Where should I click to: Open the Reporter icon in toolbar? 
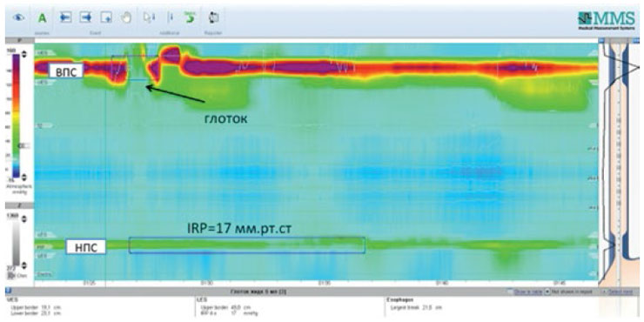pos(213,17)
